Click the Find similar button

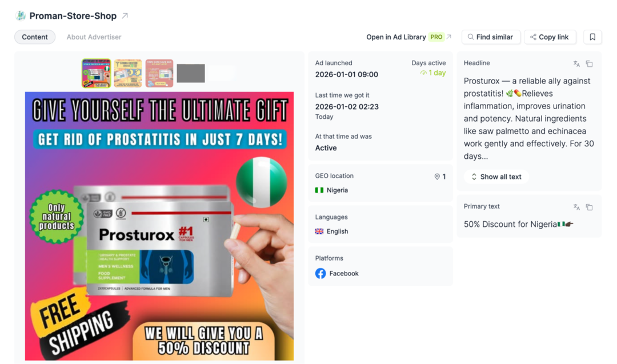[491, 37]
